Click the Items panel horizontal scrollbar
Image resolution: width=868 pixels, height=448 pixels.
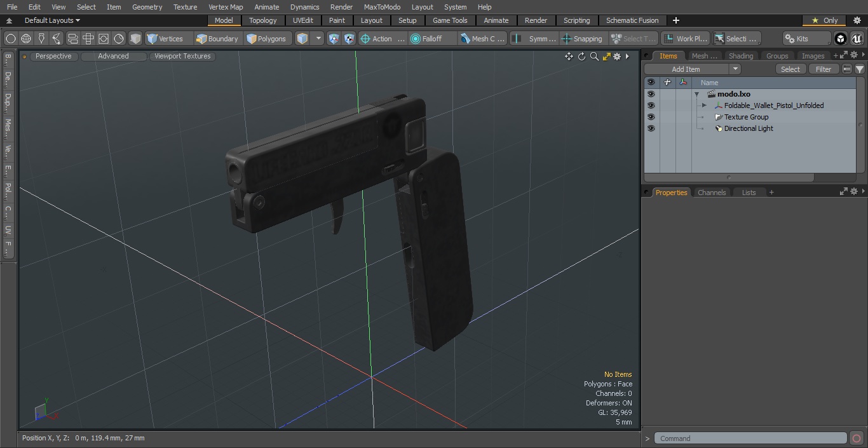(x=729, y=177)
